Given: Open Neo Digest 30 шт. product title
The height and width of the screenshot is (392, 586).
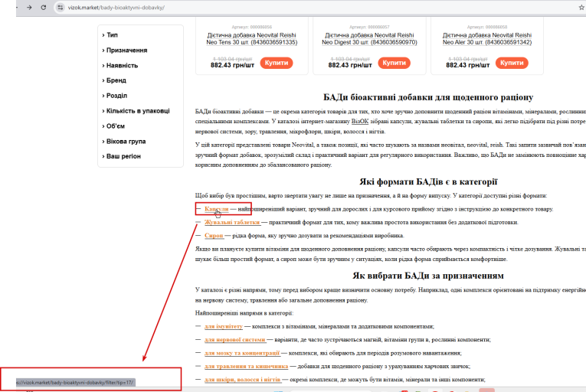Looking at the screenshot, I should 369,39.
